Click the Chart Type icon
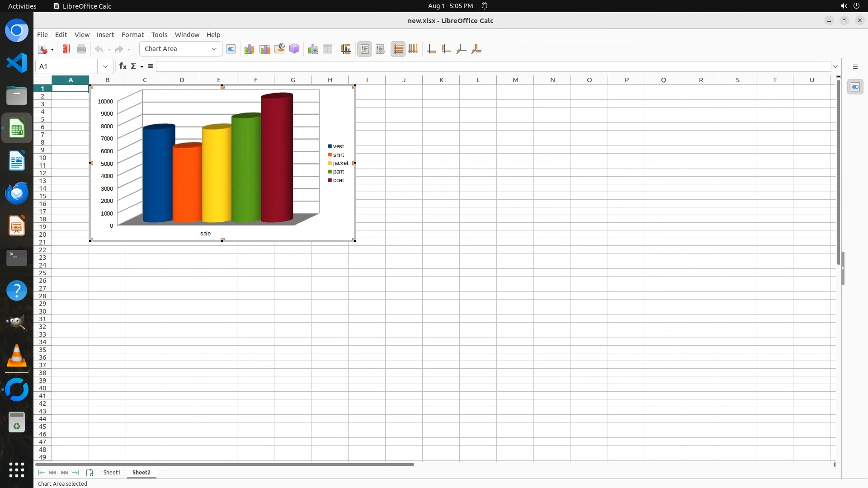This screenshot has height=488, width=868. [x=249, y=49]
